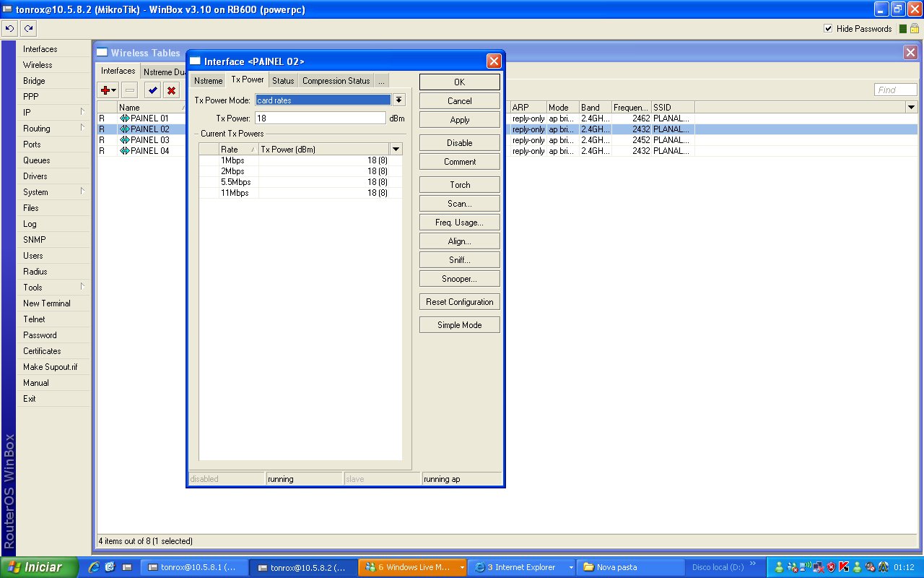The height and width of the screenshot is (578, 924).
Task: Click the PAINEL 04 interface icon
Action: pyautogui.click(x=124, y=150)
